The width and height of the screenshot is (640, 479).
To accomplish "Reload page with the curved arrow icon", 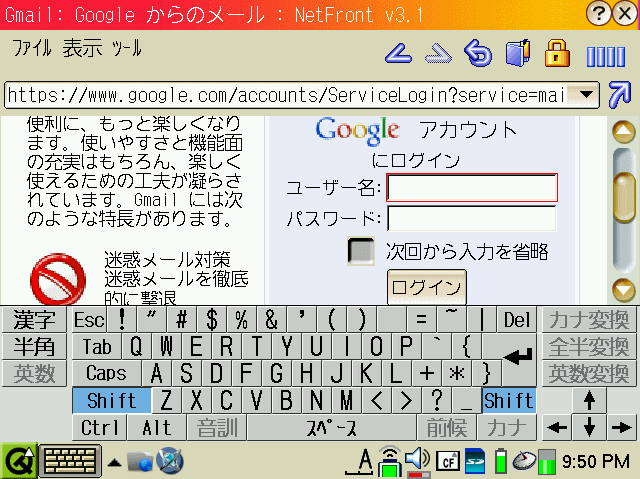I will coord(478,53).
